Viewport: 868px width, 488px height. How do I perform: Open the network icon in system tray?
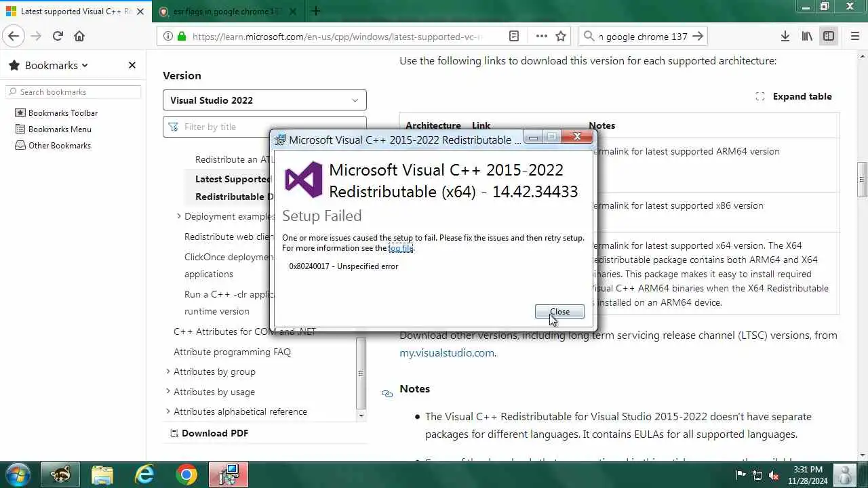coord(757,475)
